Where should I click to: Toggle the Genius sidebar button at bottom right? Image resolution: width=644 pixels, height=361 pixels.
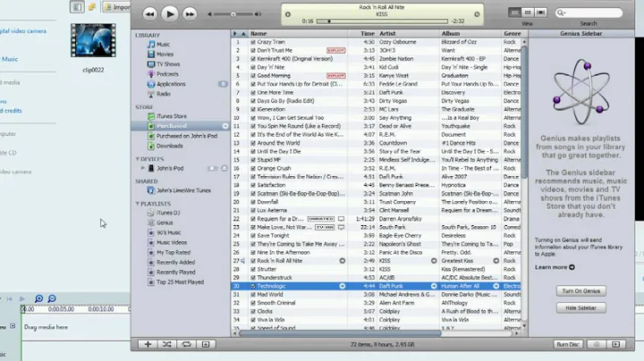(597, 344)
